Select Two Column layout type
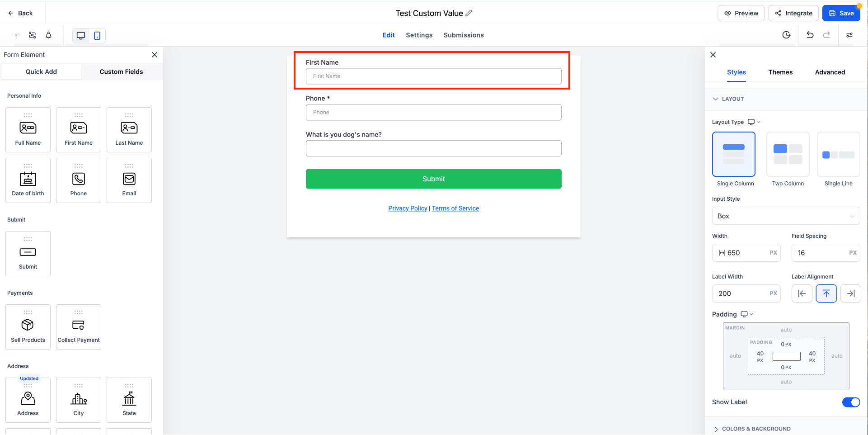The height and width of the screenshot is (435, 868). tap(788, 155)
